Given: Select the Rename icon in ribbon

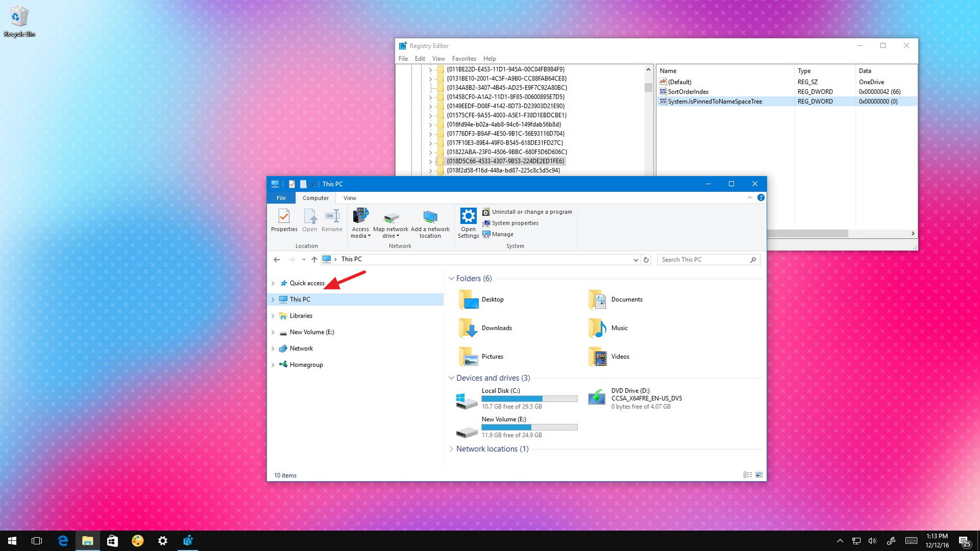Looking at the screenshot, I should point(332,219).
